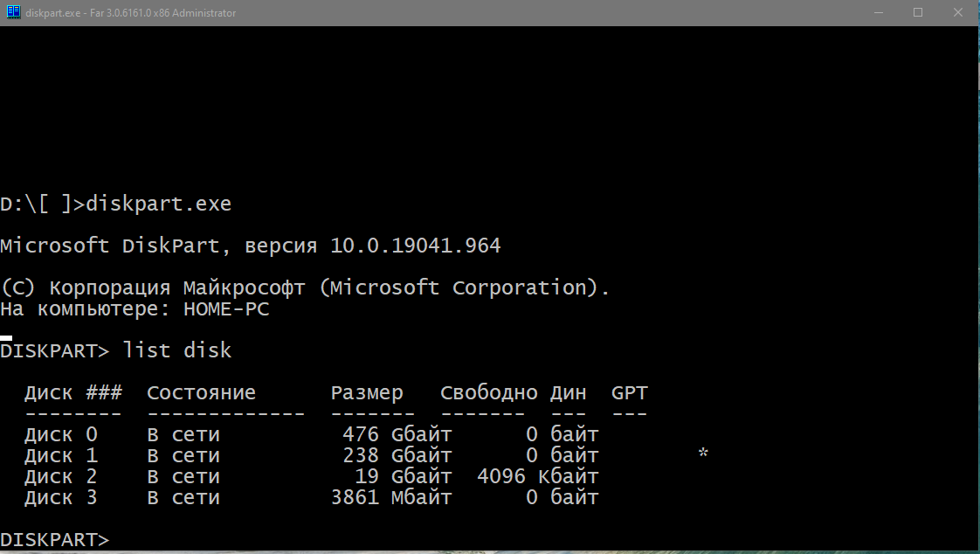Screen dimensions: 980x554
Task: Click the 476 Gбайт size value
Action: click(397, 434)
